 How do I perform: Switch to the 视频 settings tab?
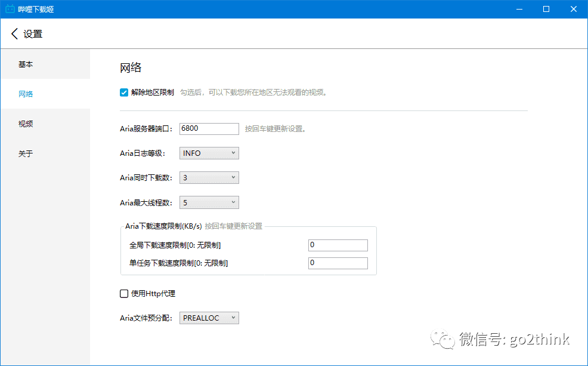[45, 124]
